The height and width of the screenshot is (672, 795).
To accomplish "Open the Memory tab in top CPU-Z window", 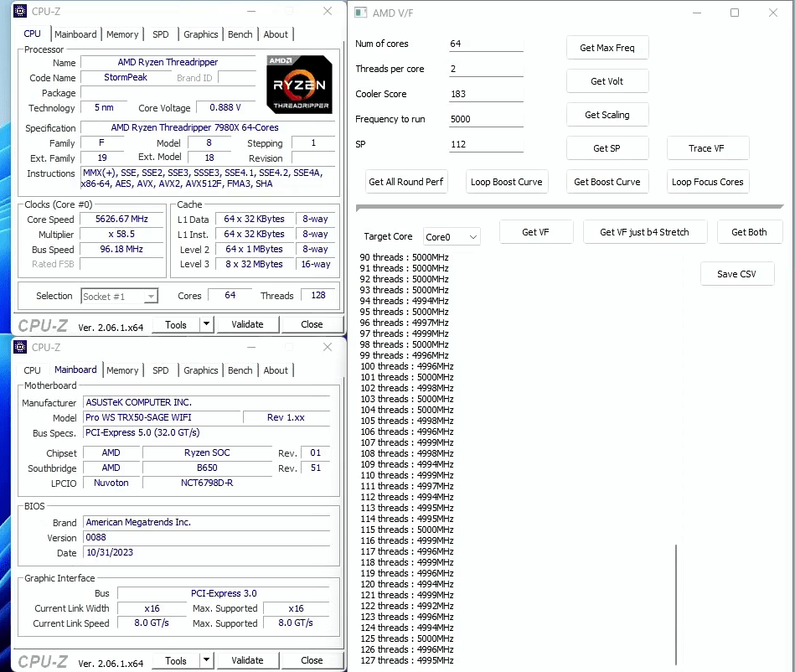I will click(x=122, y=34).
